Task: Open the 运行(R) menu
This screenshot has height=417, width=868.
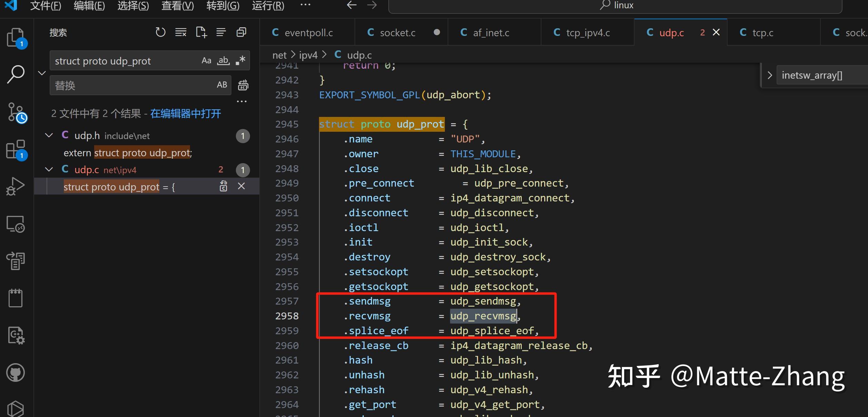Action: coord(268,6)
